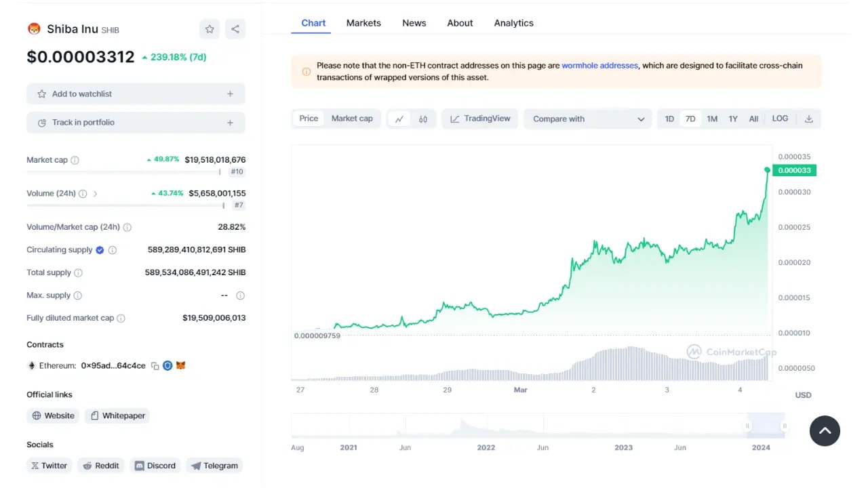Click the MetaMask fox icon
This screenshot has width=868, height=488.
180,366
